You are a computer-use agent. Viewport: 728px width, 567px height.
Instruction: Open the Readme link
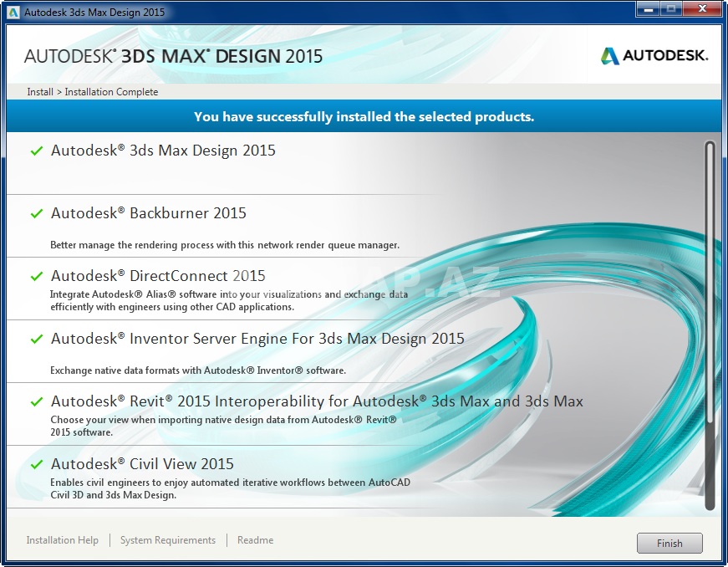[256, 540]
